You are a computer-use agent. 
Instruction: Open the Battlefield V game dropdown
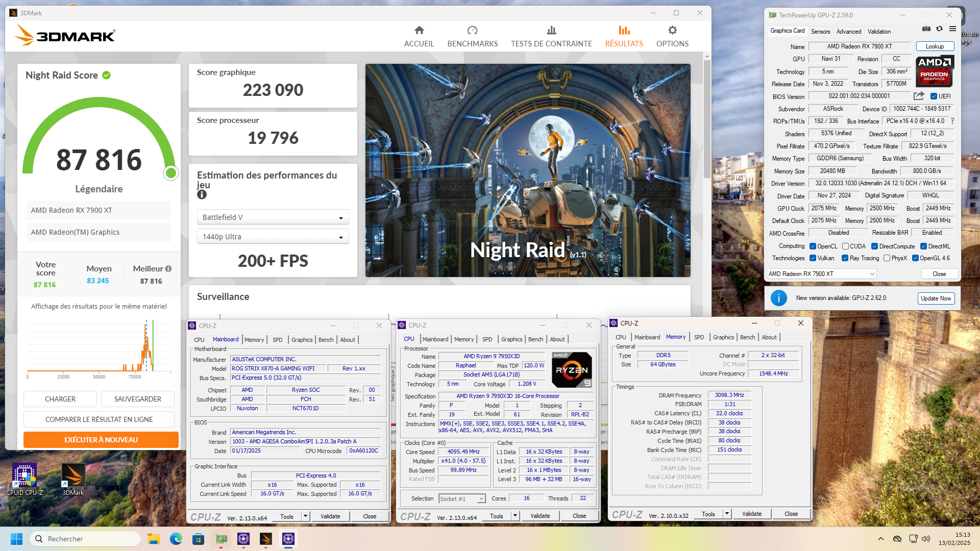tap(273, 217)
